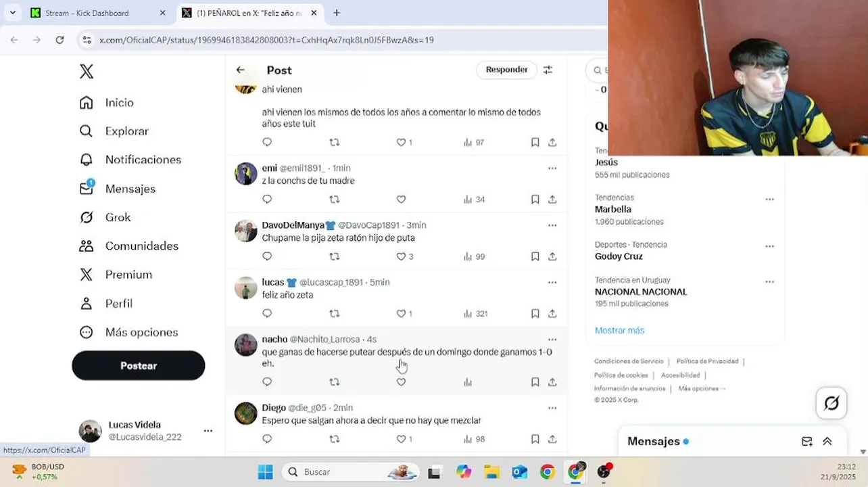Open the Windows Start menu
The image size is (868, 487).
265,471
